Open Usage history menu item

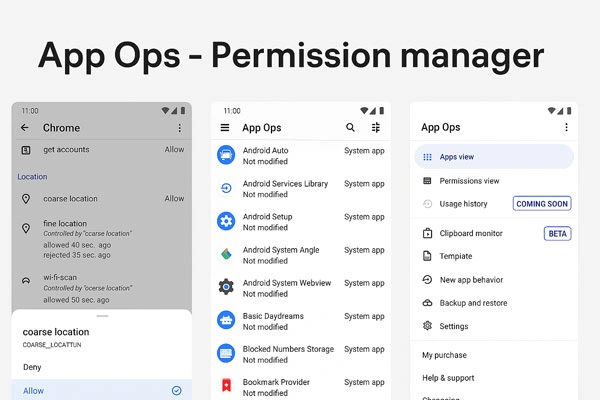tap(494, 204)
